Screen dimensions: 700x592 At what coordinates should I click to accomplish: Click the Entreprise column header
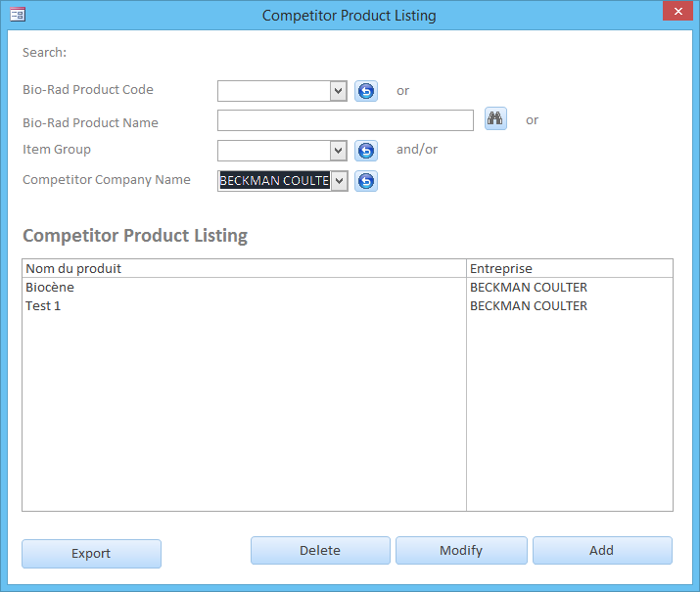[x=570, y=268]
